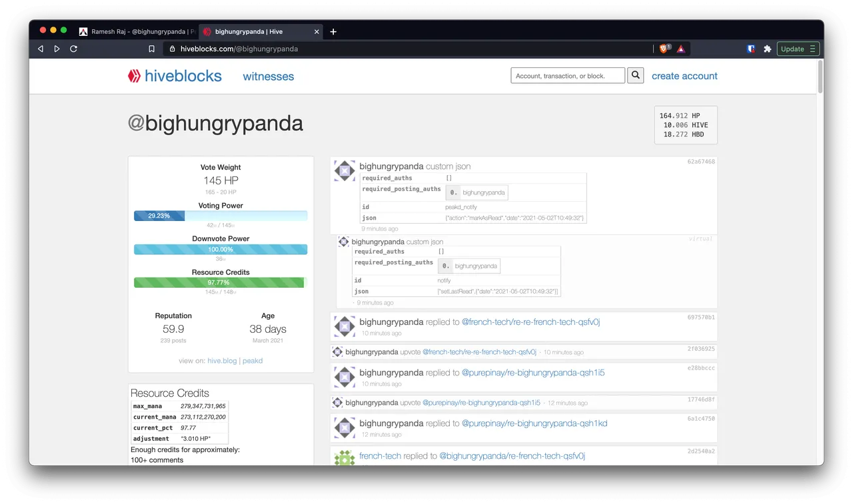Open the @bighungrypanda/re-french-tech-qsfv0j link
This screenshot has width=853, height=504.
coord(512,456)
